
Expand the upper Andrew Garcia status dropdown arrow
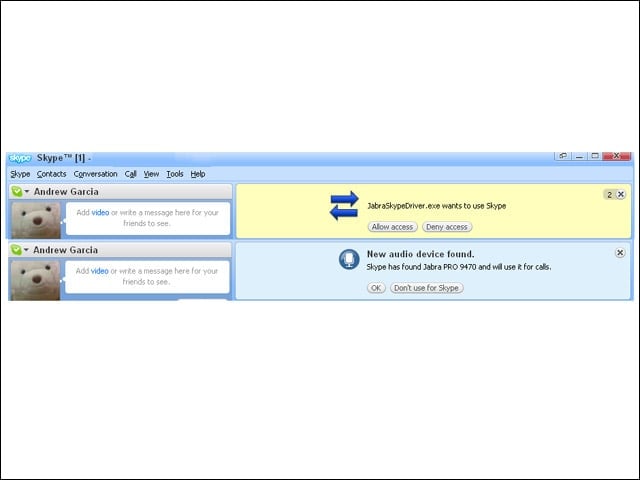click(x=27, y=191)
